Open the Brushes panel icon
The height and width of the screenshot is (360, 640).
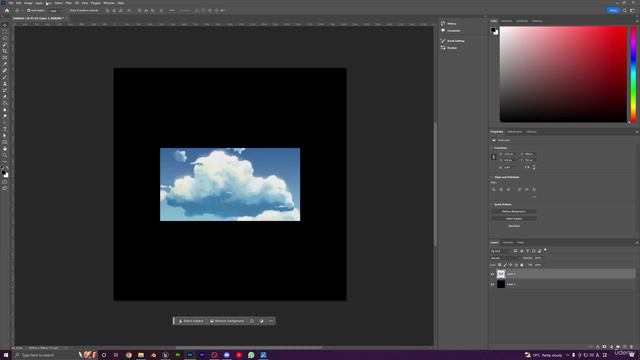pyautogui.click(x=443, y=48)
